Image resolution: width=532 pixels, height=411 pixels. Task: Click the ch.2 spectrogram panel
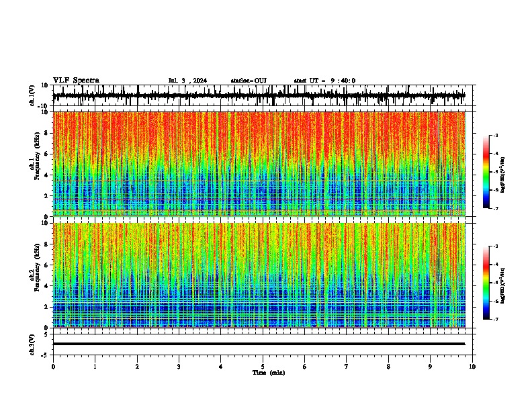pyautogui.click(x=259, y=275)
